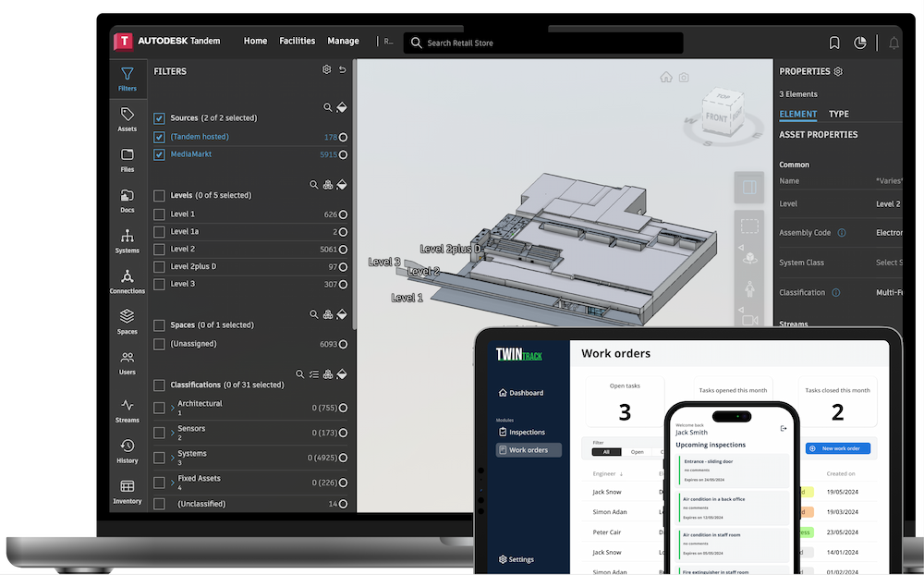Image resolution: width=924 pixels, height=575 pixels.
Task: Click the FRONT face of view cube
Action: click(716, 118)
